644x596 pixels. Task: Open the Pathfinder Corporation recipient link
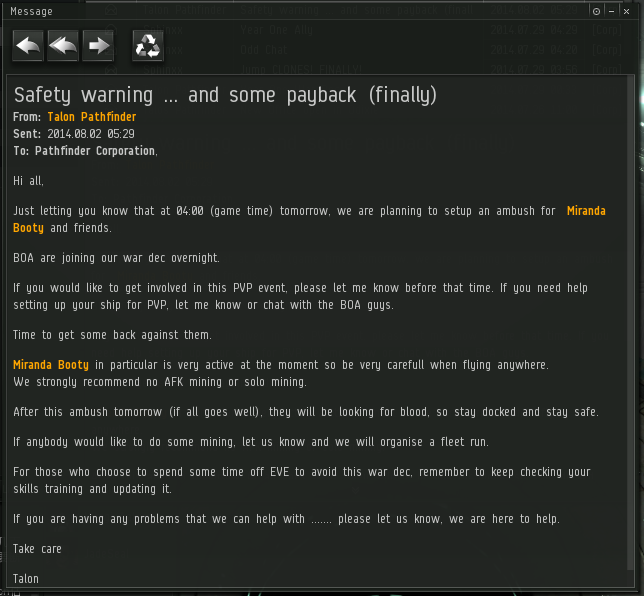click(95, 151)
